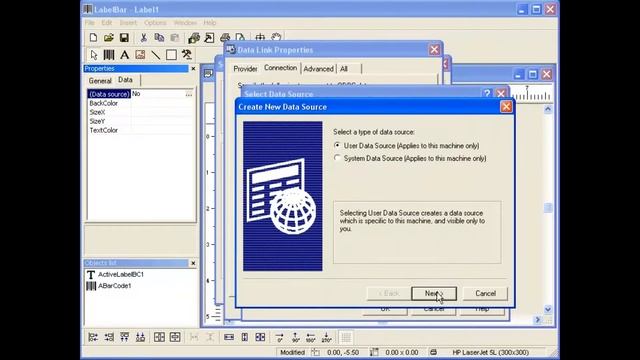This screenshot has width=640, height=360.
Task: Click the label window scroll-down arrow
Action: (x=548, y=309)
